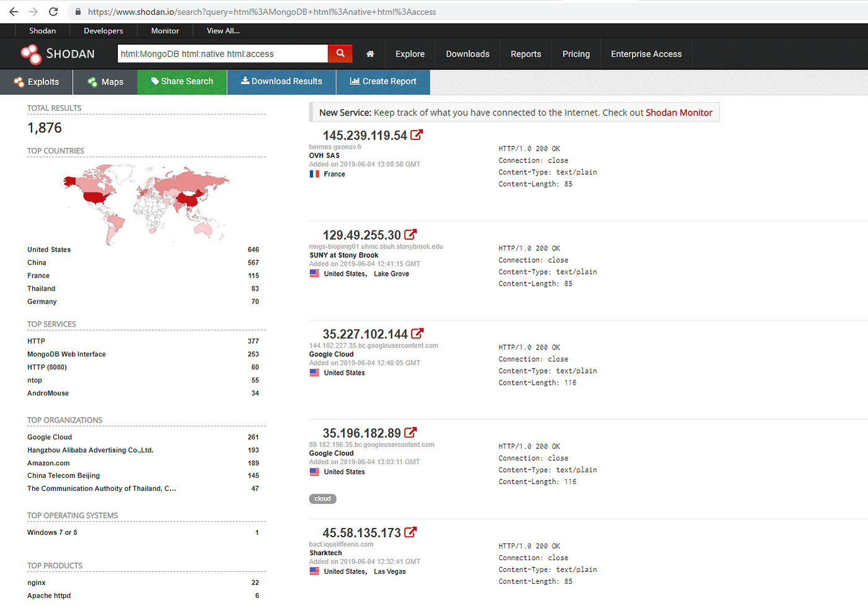Viewport: 868px width, 614px height.
Task: Open IP address 35.196.182.89
Action: pyautogui.click(x=361, y=434)
